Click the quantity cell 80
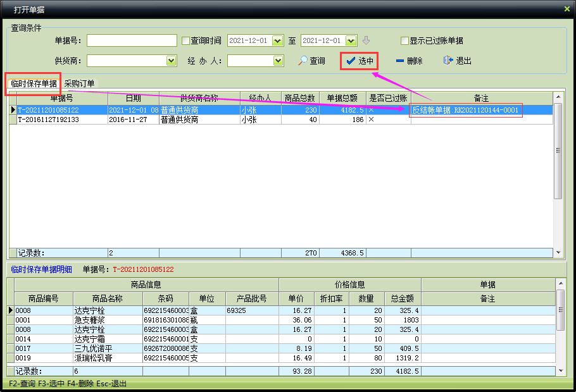 pyautogui.click(x=366, y=358)
